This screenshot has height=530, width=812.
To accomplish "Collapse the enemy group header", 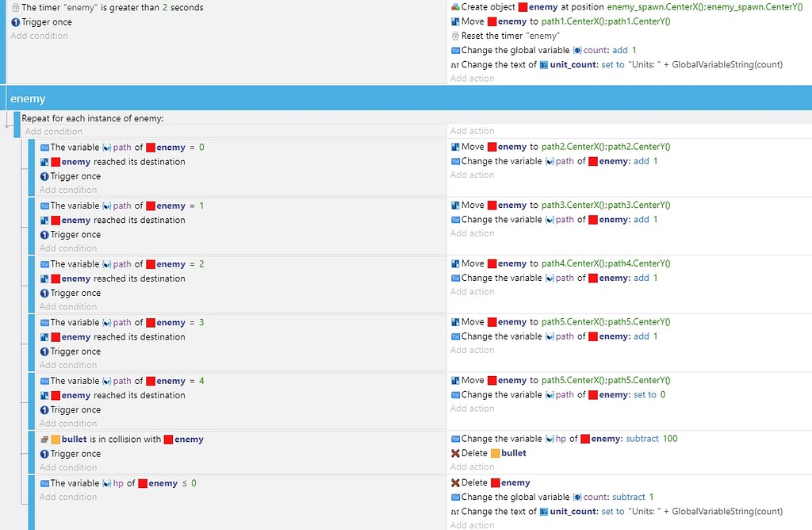I will tap(28, 98).
